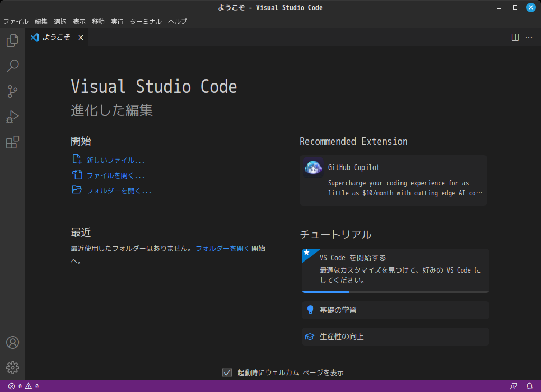Split the editor to the right
Viewport: 541px width, 392px height.
pos(515,38)
